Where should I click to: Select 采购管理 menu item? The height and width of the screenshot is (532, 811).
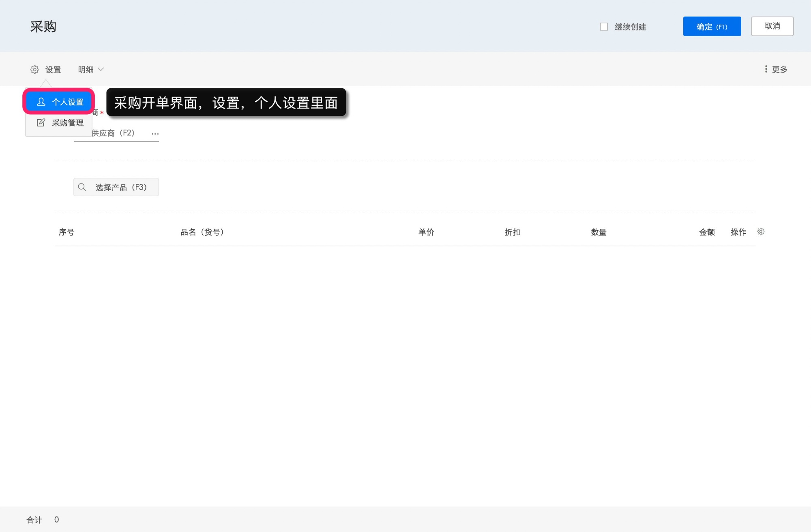point(59,123)
